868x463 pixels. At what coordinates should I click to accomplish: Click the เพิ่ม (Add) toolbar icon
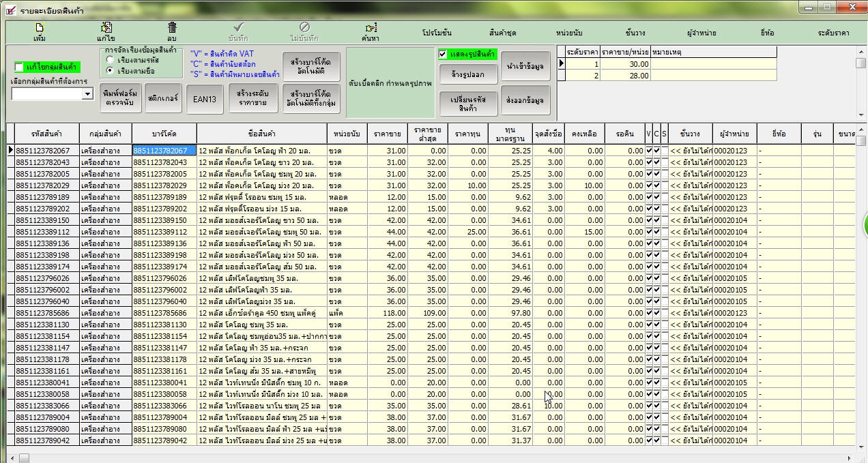40,28
